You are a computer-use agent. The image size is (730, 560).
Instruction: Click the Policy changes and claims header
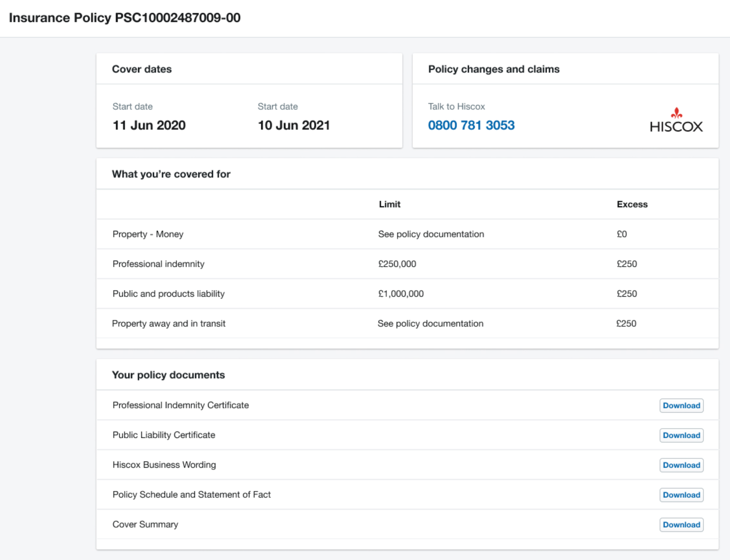pos(493,69)
